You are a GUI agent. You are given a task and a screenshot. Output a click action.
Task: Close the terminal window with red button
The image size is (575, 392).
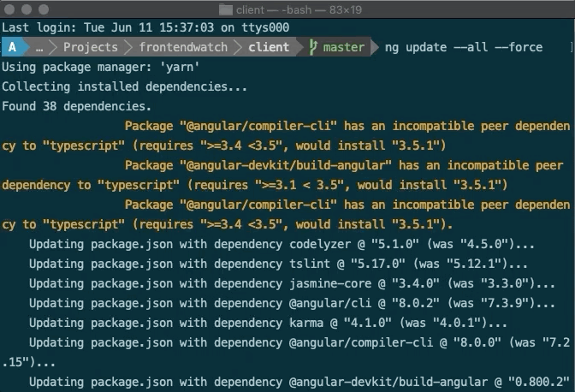pyautogui.click(x=10, y=9)
